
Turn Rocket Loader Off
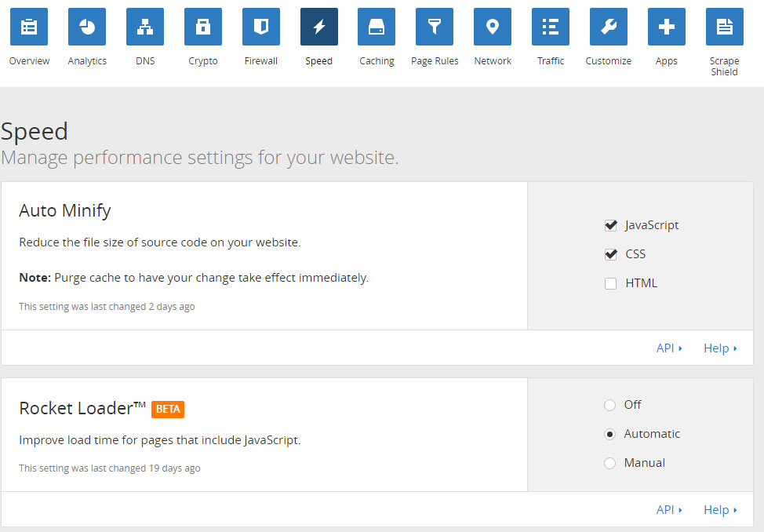pyautogui.click(x=610, y=405)
